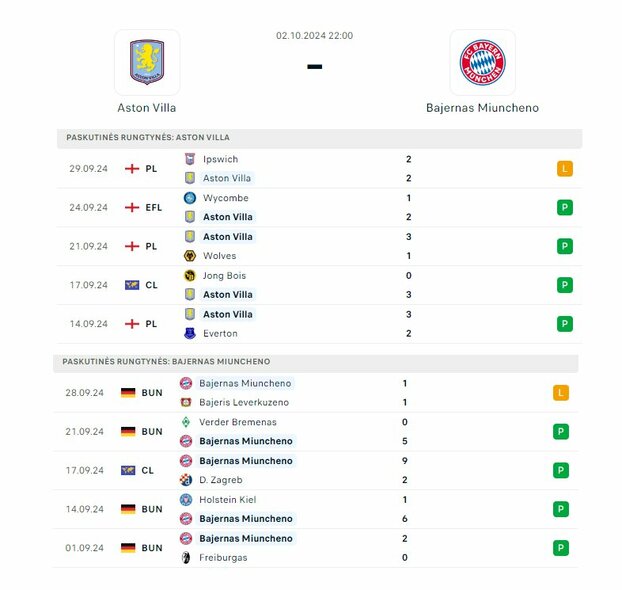Click the Everton team badge
Image resolution: width=622 pixels, height=590 pixels.
tap(190, 333)
